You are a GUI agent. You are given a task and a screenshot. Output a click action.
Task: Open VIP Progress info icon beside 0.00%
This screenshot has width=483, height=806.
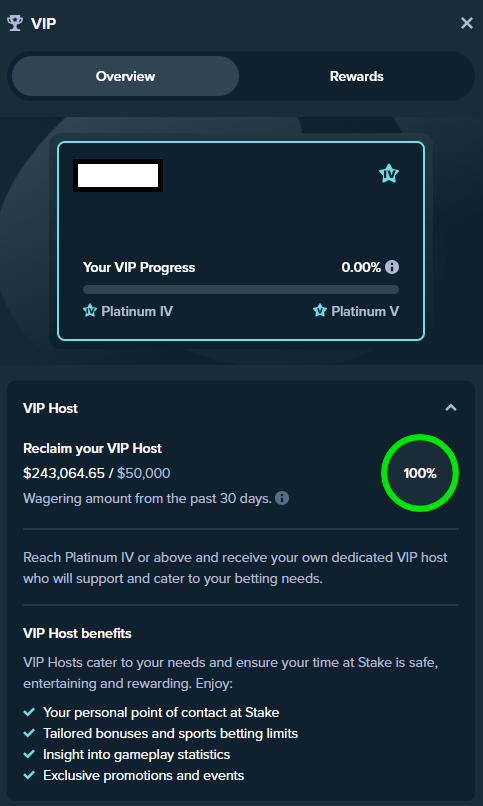[392, 267]
